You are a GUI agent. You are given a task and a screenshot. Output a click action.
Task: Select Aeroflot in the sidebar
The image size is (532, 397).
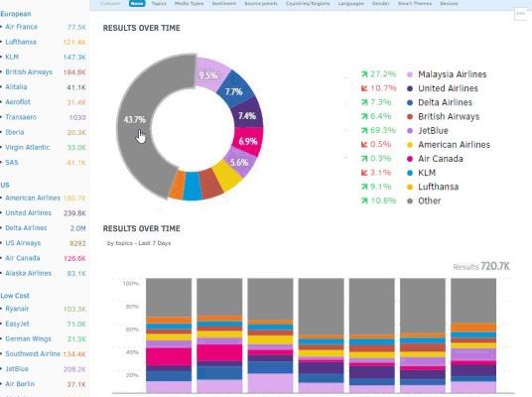tap(18, 102)
